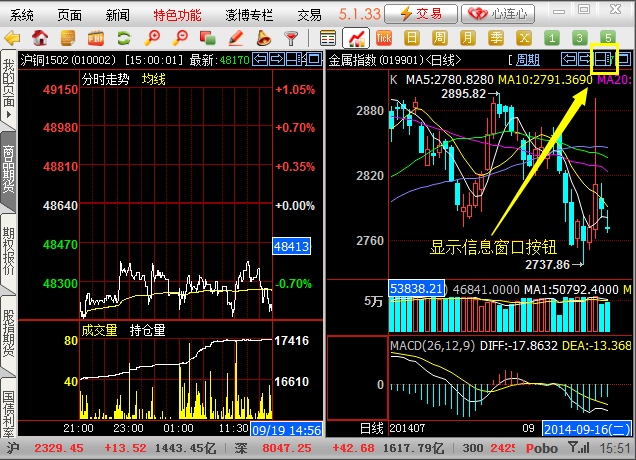This screenshot has width=636, height=460.
Task: Click the orange tick chart icon
Action: tap(383, 38)
